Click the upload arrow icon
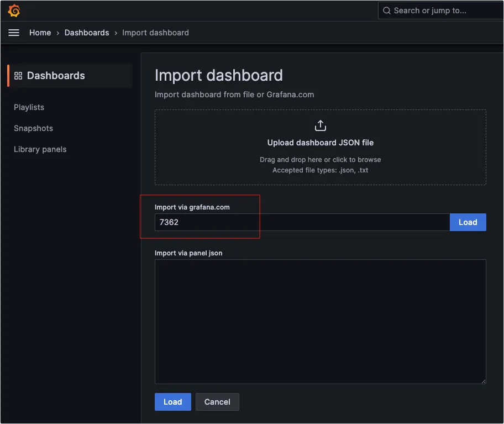 click(x=321, y=125)
